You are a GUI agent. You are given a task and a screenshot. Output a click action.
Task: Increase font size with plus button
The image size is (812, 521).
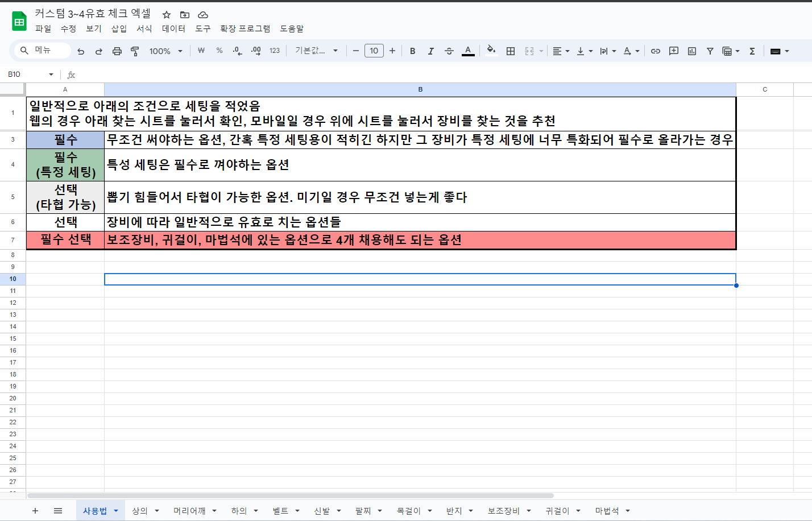click(392, 51)
